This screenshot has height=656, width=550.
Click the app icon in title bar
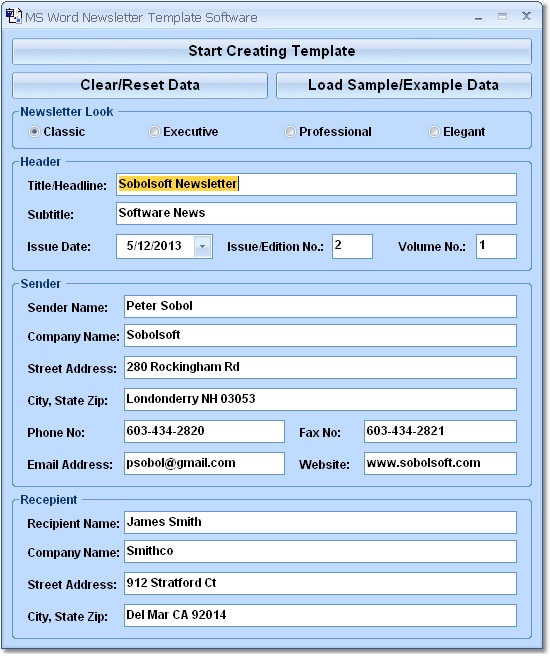click(13, 16)
